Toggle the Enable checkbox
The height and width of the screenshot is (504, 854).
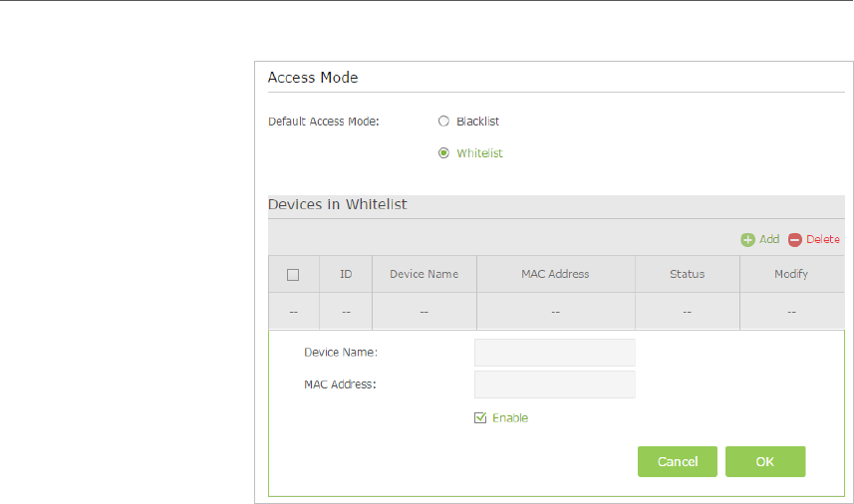coord(480,417)
